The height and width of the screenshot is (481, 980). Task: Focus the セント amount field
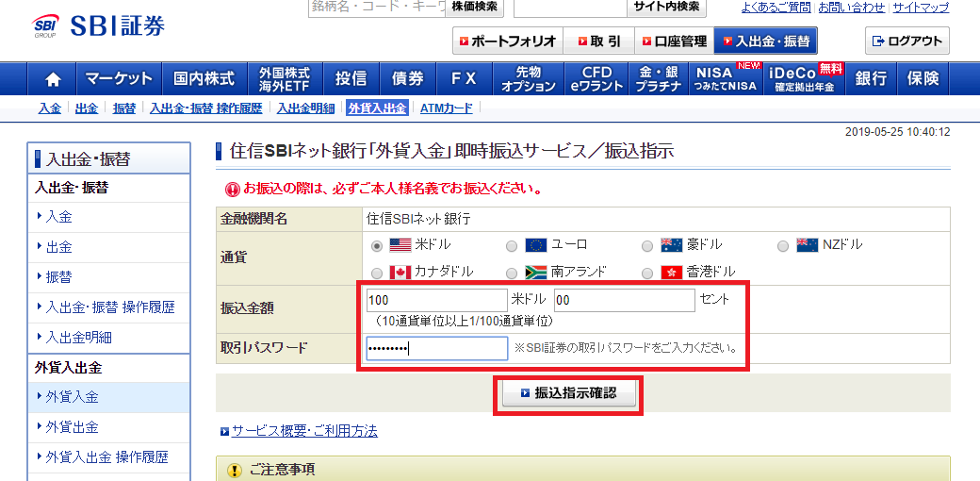pyautogui.click(x=625, y=300)
